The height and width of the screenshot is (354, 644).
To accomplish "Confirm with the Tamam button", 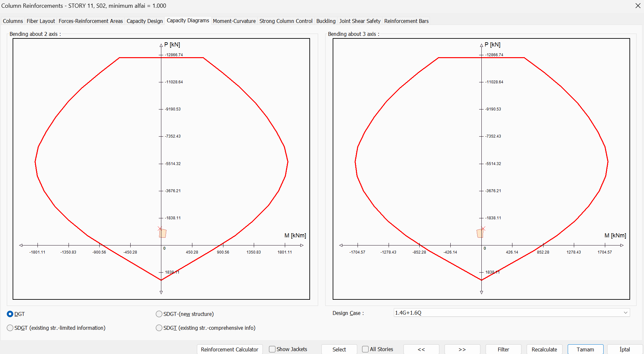I will (x=585, y=349).
